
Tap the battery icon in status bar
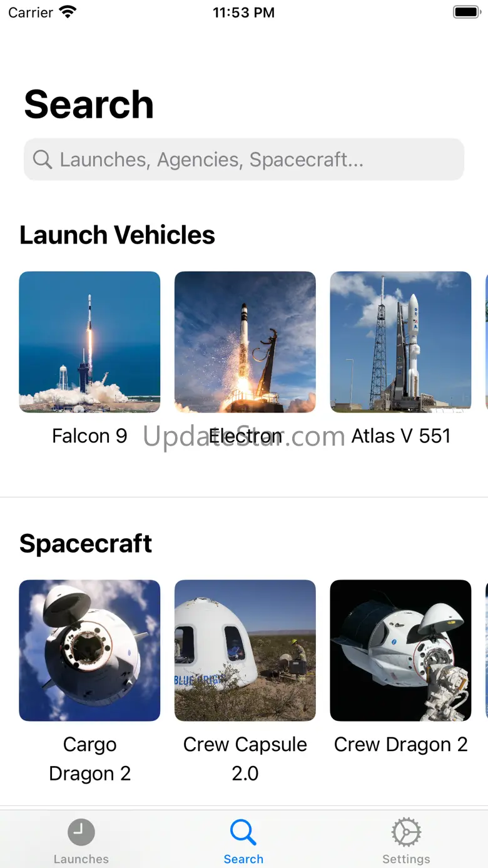pos(466,12)
